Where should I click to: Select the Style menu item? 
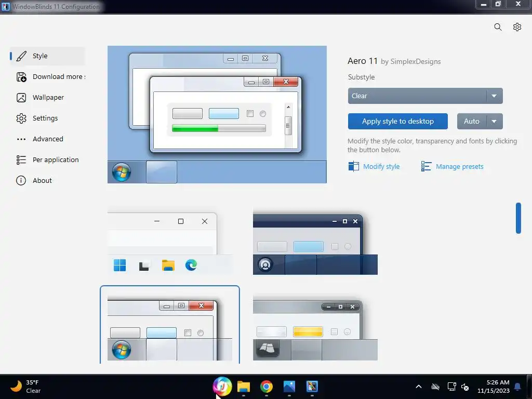pos(47,56)
